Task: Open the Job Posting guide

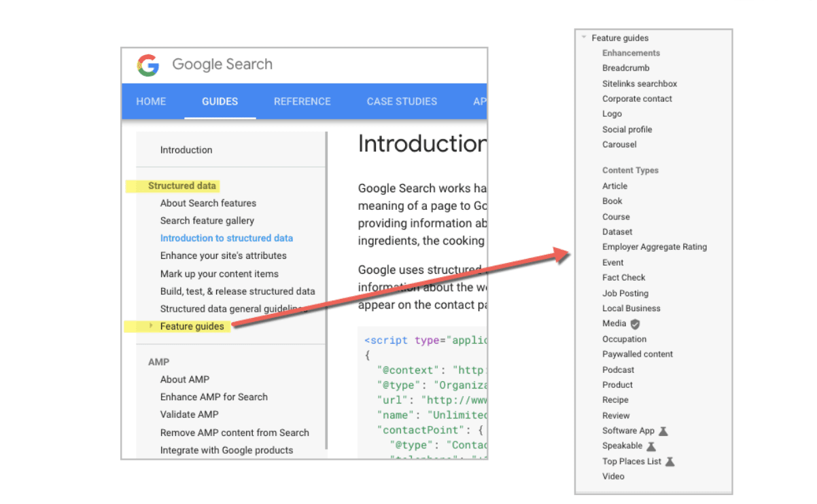Action: [x=625, y=293]
